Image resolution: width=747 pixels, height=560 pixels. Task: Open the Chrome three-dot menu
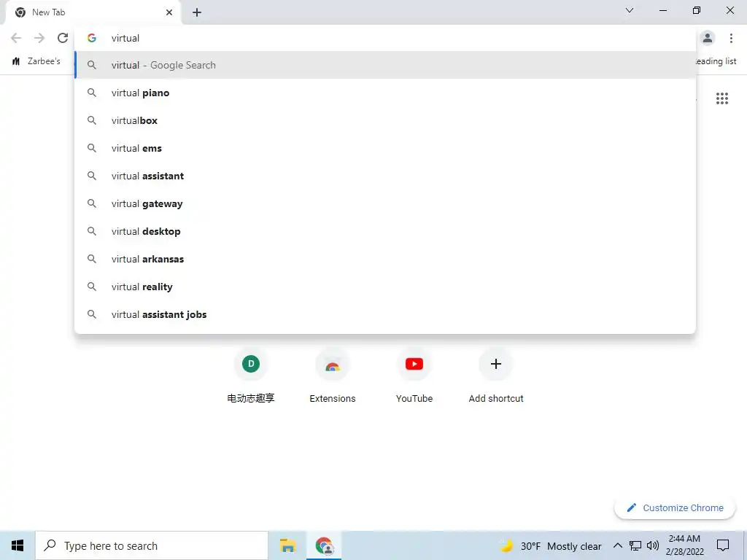[x=731, y=38]
